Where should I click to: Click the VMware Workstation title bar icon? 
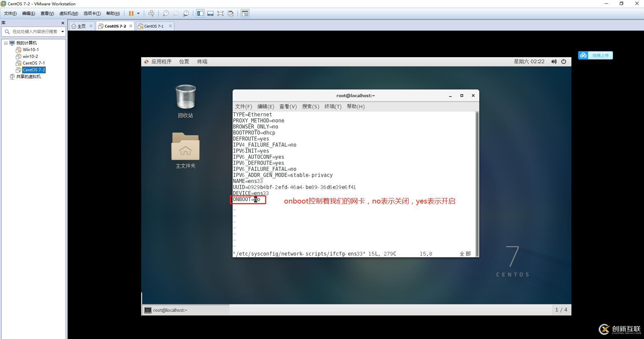(4, 4)
